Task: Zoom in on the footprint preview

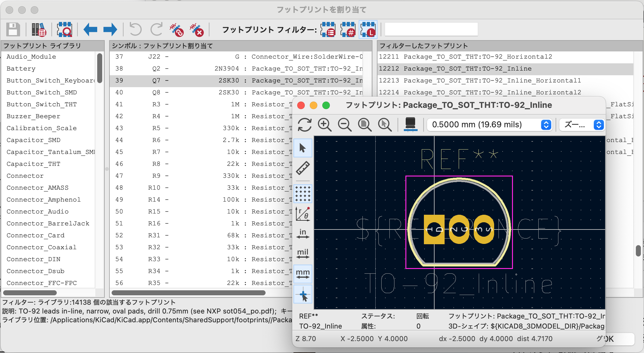Action: pos(325,125)
